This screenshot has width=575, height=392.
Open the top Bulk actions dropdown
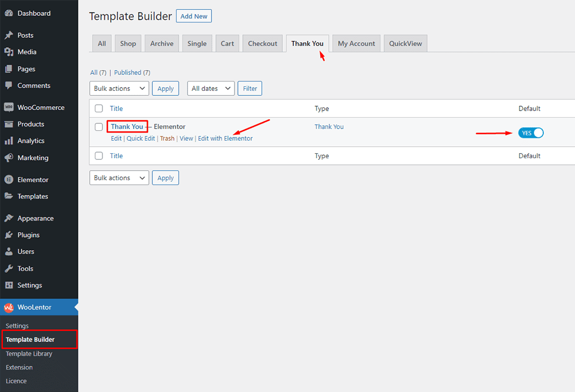pos(119,89)
